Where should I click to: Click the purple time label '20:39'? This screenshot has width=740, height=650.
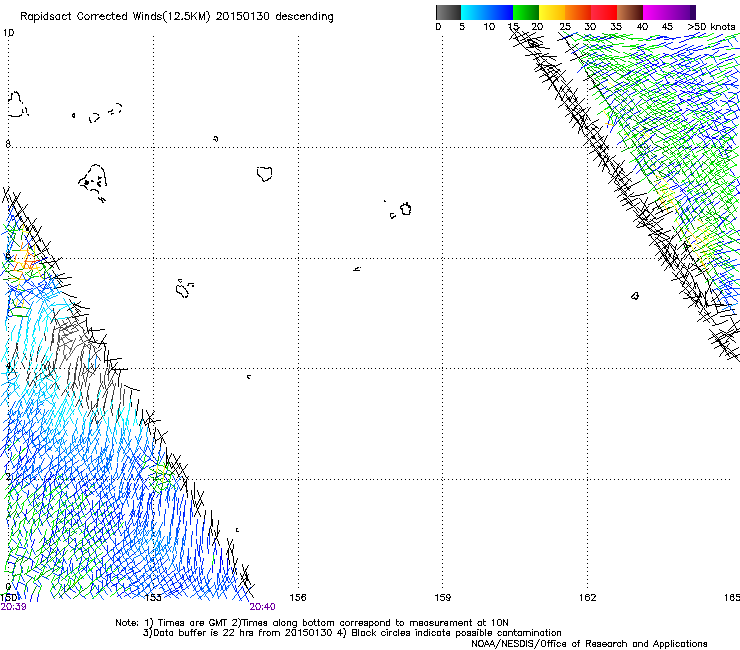pyautogui.click(x=13, y=607)
